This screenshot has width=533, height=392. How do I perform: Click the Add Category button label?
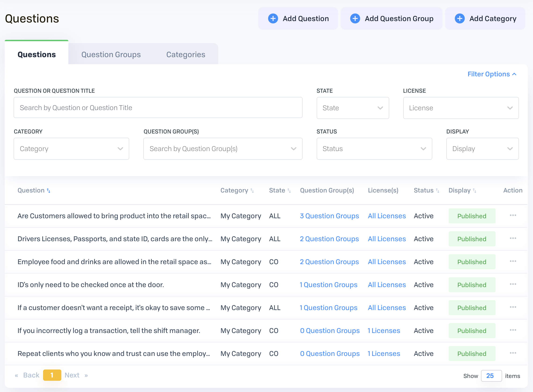pos(493,18)
